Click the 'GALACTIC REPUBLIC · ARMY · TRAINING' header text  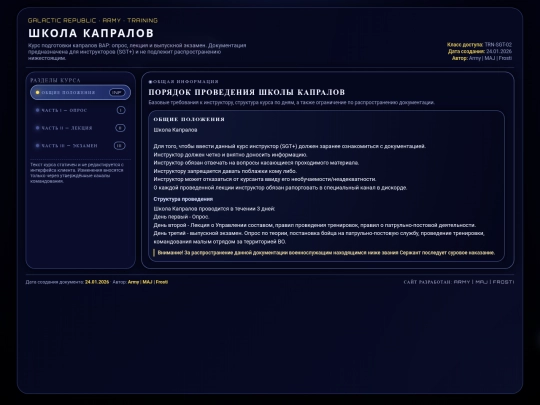[93, 20]
